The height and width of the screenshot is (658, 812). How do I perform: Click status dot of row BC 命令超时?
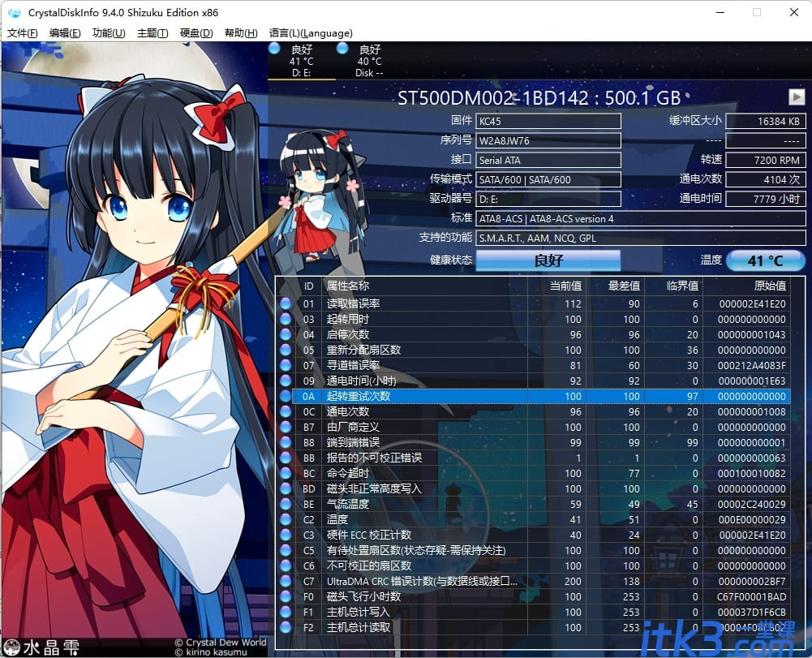tap(286, 473)
